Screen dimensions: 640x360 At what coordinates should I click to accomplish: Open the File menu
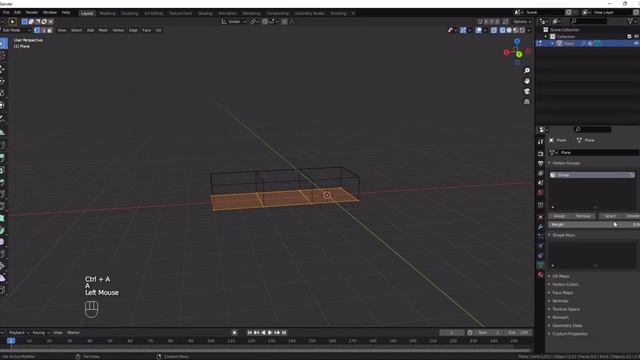[6, 13]
